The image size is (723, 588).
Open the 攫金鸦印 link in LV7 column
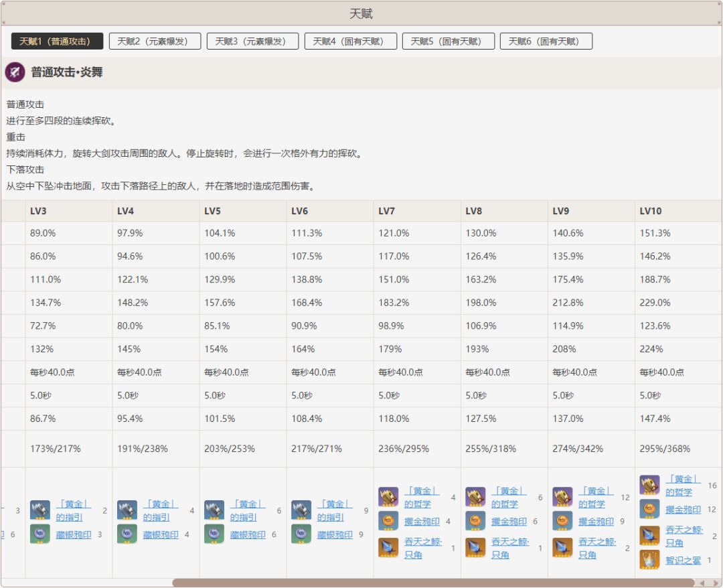click(422, 522)
